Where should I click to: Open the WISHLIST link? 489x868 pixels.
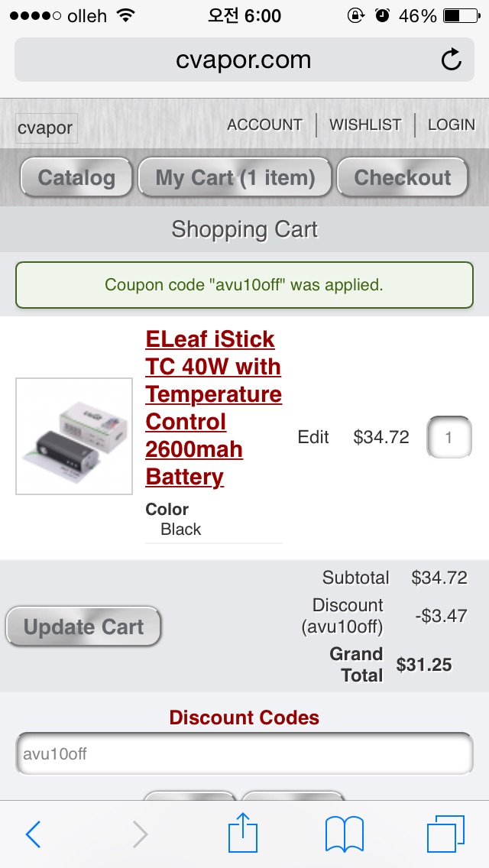tap(365, 125)
